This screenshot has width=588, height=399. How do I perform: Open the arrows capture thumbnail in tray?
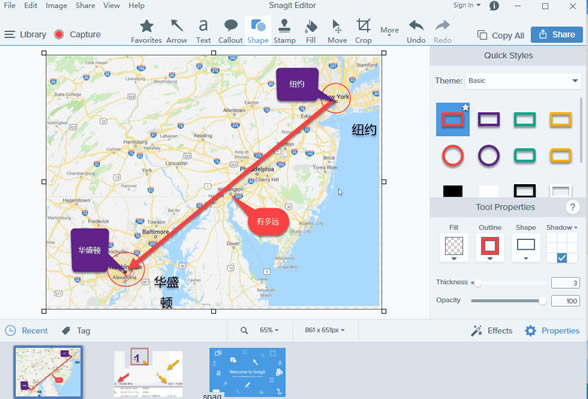click(148, 372)
